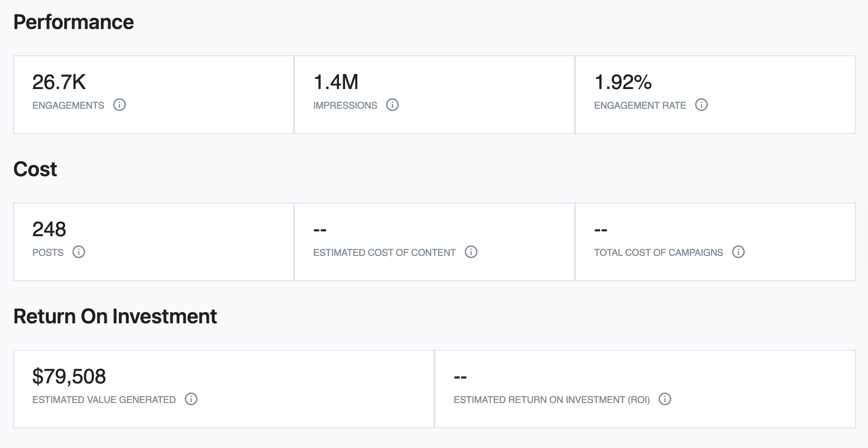Click the info icon for Estimated Value Generated
The height and width of the screenshot is (448, 868).
point(191,399)
